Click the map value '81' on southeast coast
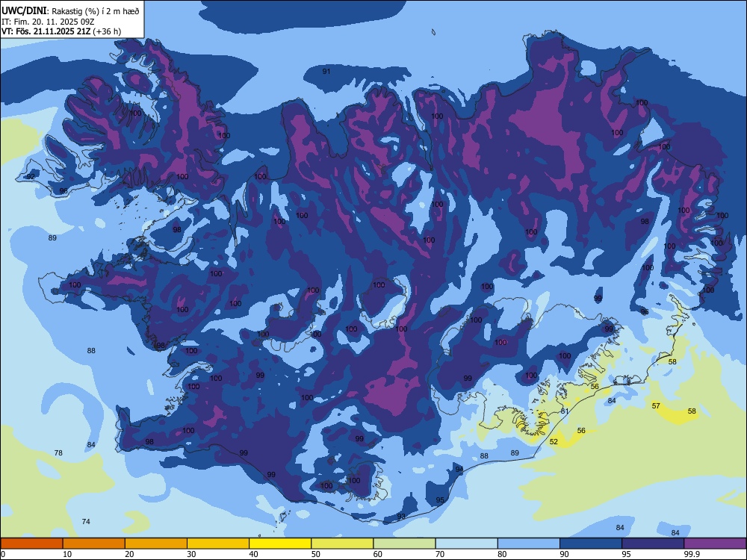Viewport: 747px width, 560px height. (565, 411)
